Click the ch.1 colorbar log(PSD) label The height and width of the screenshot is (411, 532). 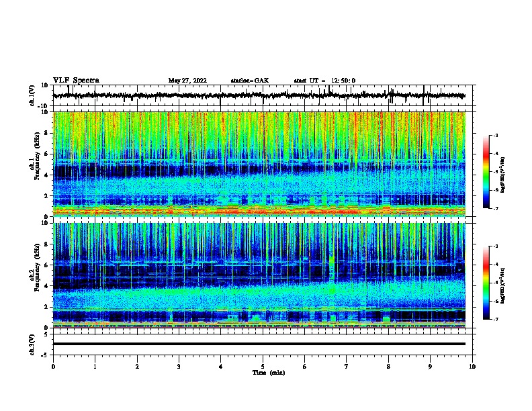[x=502, y=175]
